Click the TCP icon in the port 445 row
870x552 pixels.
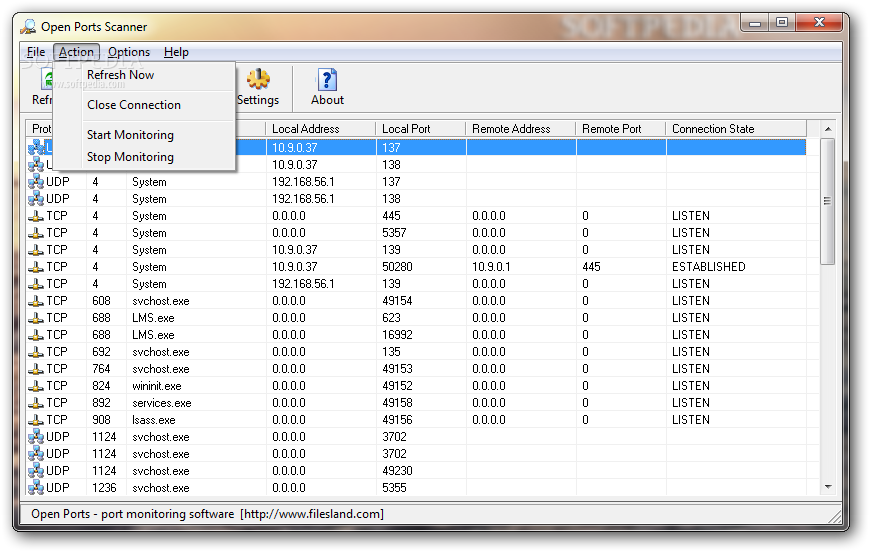tap(36, 216)
